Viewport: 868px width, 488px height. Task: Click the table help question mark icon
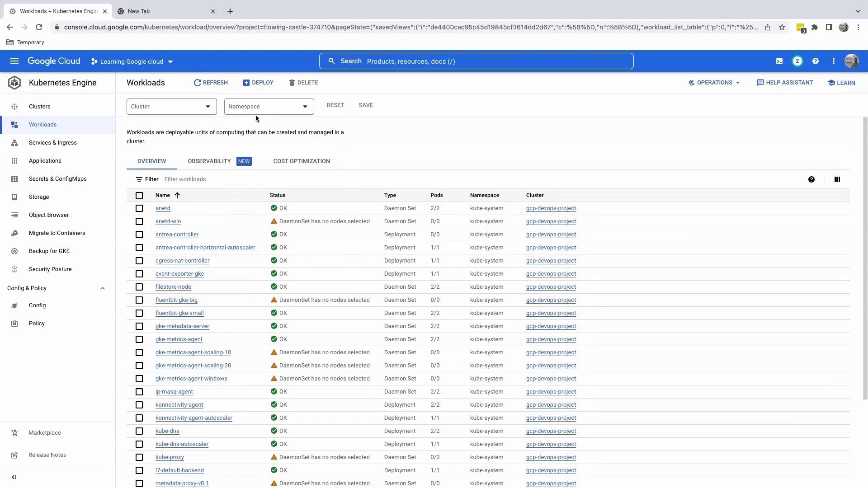[x=811, y=179]
